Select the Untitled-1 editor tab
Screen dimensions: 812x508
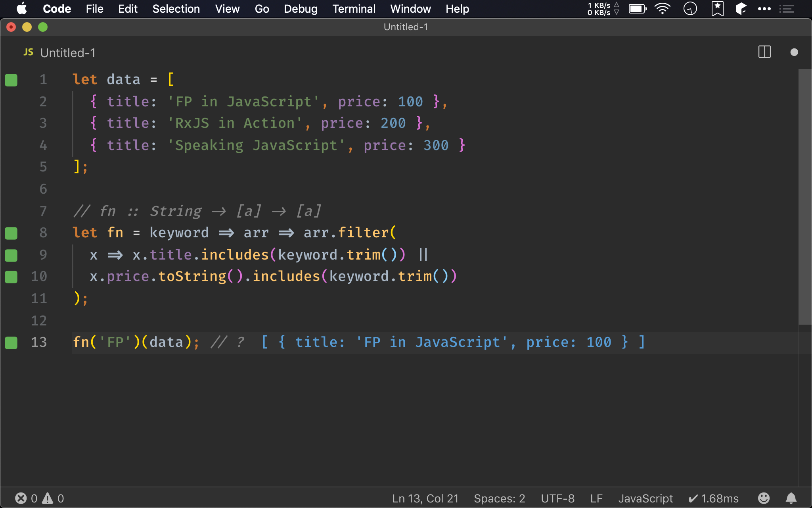coord(59,52)
